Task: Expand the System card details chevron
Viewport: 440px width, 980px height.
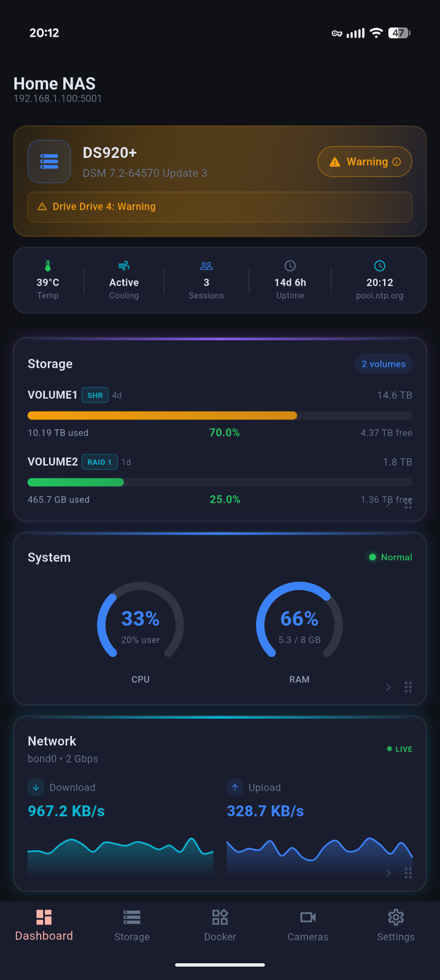Action: point(388,687)
